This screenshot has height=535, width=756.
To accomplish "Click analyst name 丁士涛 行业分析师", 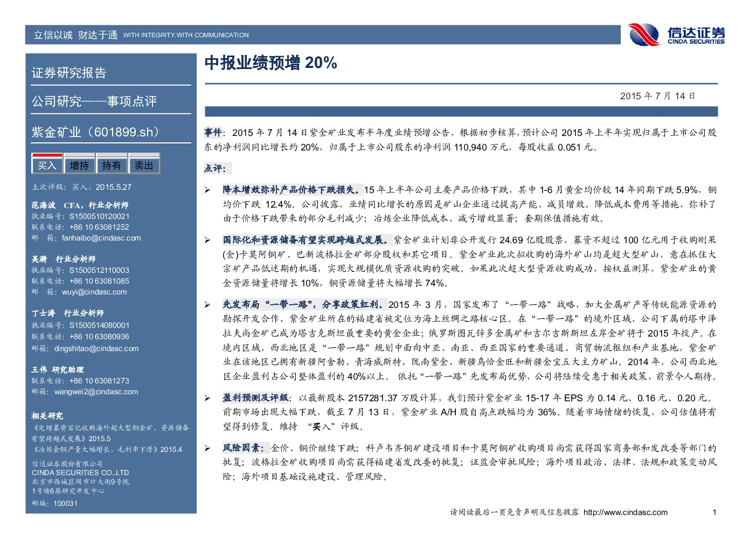I will (x=67, y=313).
